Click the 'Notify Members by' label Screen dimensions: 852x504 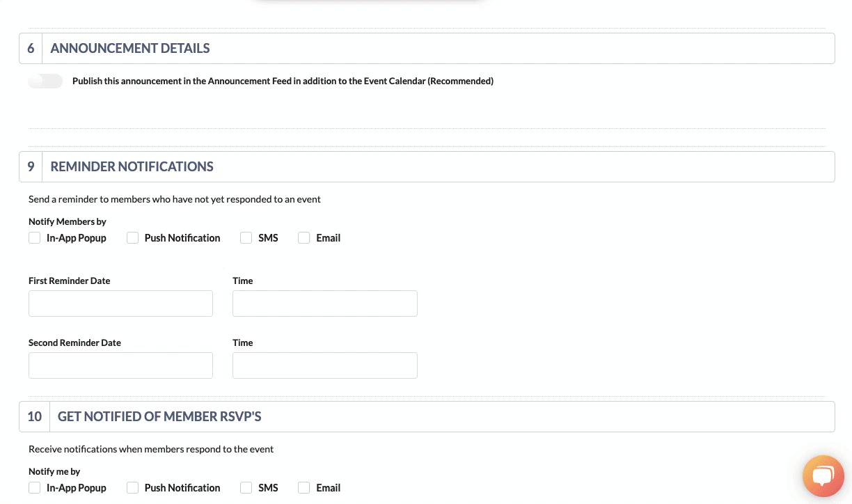tap(68, 221)
